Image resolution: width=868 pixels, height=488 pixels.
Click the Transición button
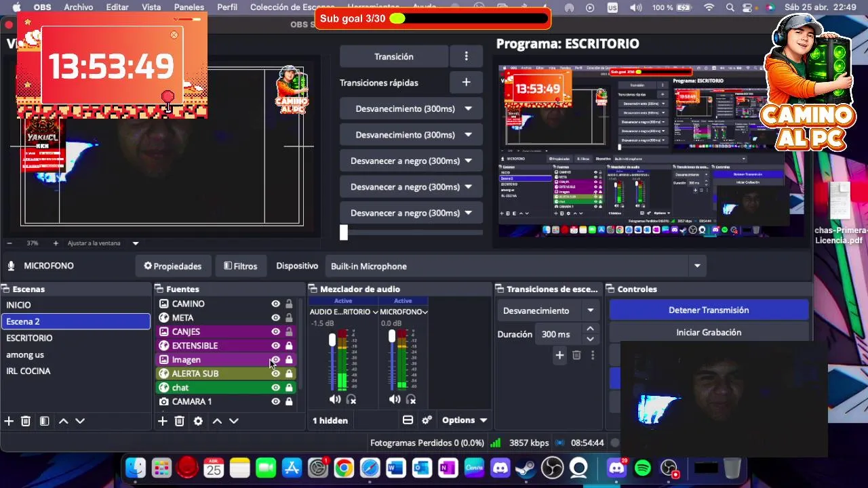(394, 56)
